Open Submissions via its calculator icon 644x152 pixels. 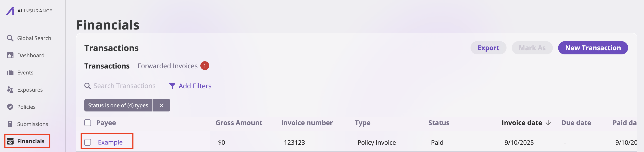click(x=10, y=124)
